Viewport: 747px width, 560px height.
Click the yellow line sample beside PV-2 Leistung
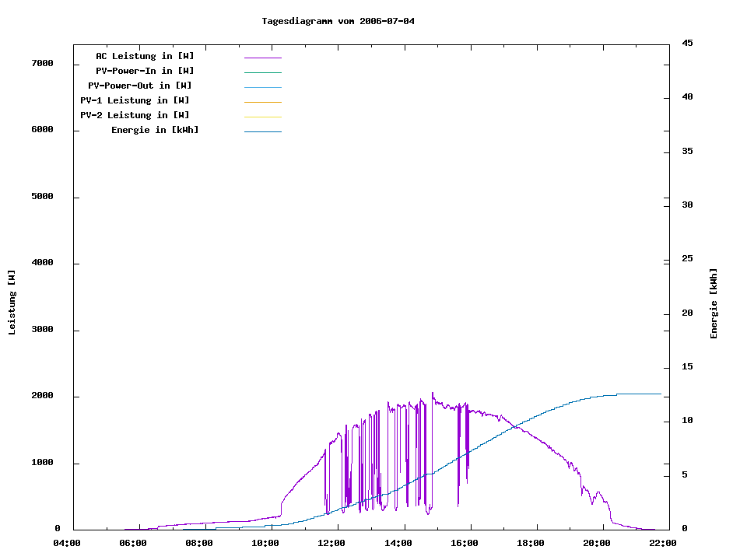coord(262,117)
